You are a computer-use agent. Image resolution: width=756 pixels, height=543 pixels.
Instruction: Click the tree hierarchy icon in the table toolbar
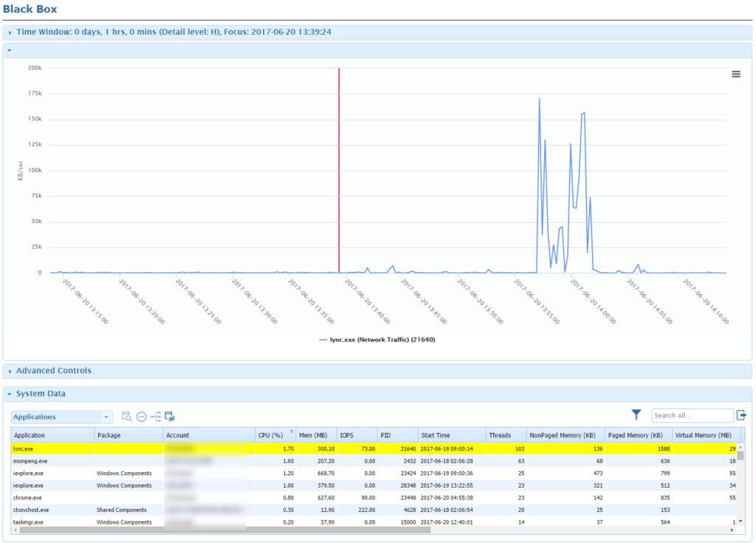(x=157, y=416)
